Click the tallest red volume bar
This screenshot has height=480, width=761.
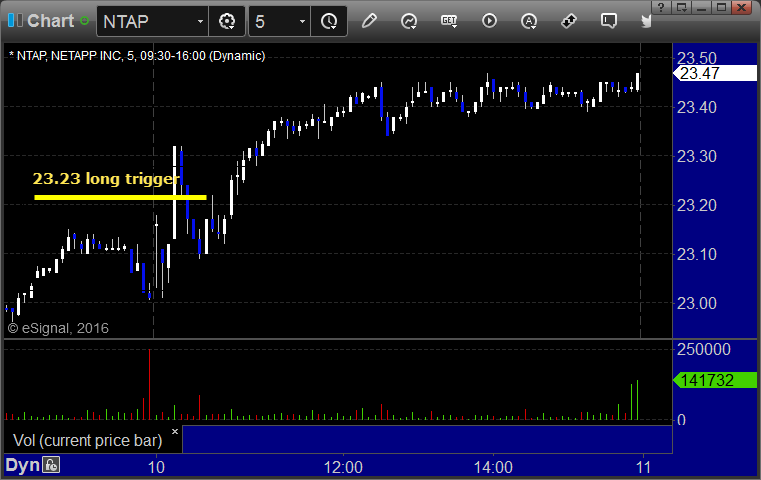[149, 384]
